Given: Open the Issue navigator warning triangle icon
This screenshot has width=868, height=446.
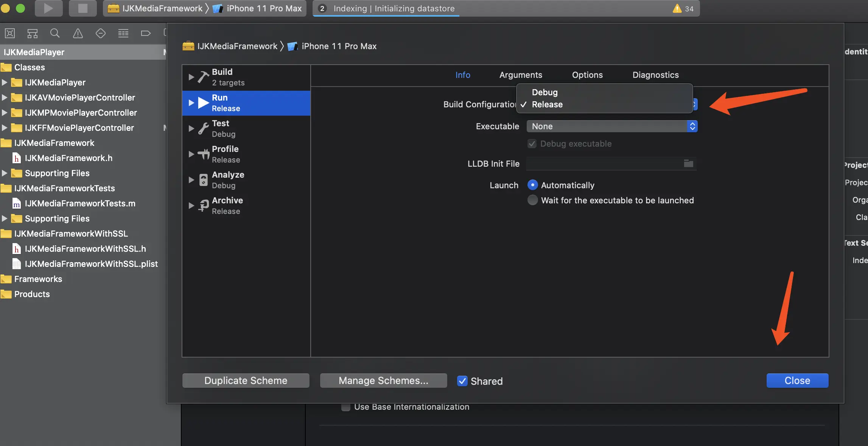Looking at the screenshot, I should point(78,33).
